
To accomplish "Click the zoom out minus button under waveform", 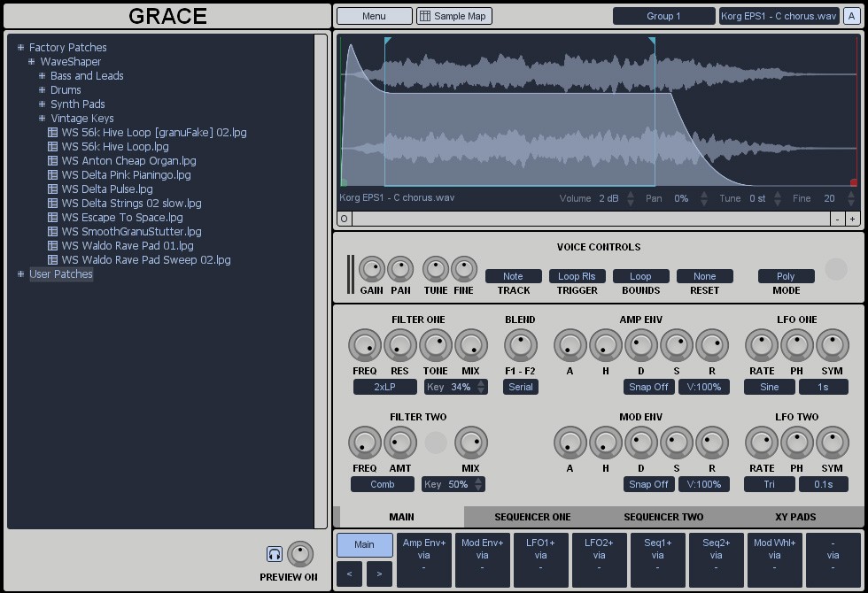I will (x=837, y=219).
